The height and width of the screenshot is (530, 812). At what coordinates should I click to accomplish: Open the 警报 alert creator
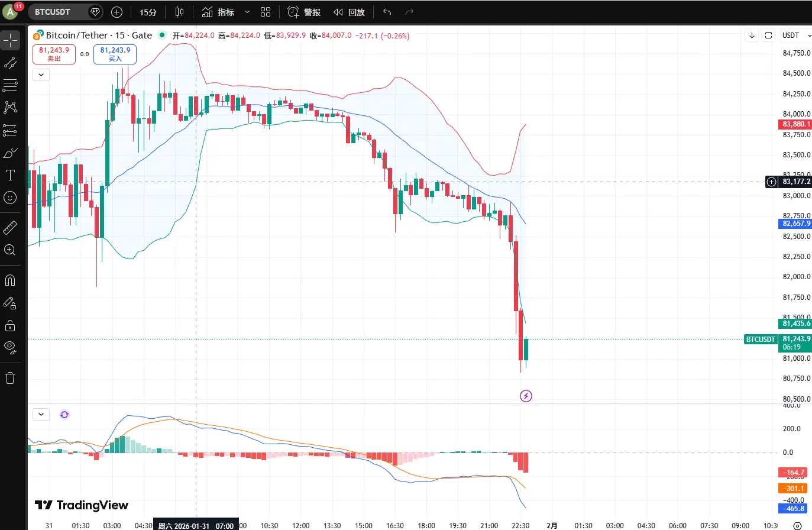(304, 12)
